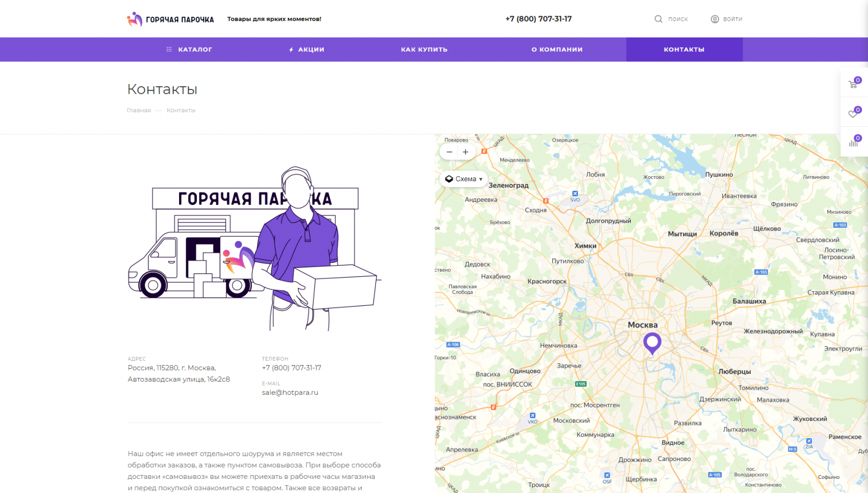
Task: Click the Одинцово label on map
Action: (525, 371)
